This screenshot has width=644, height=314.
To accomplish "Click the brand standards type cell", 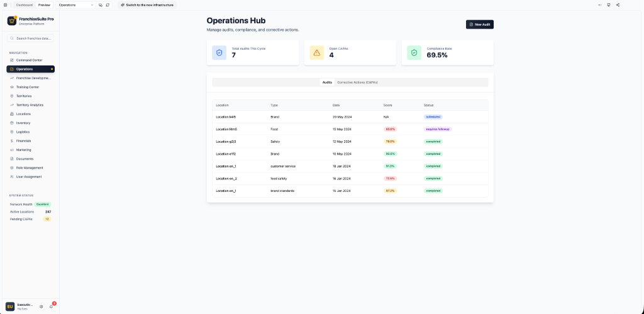I will tap(282, 191).
